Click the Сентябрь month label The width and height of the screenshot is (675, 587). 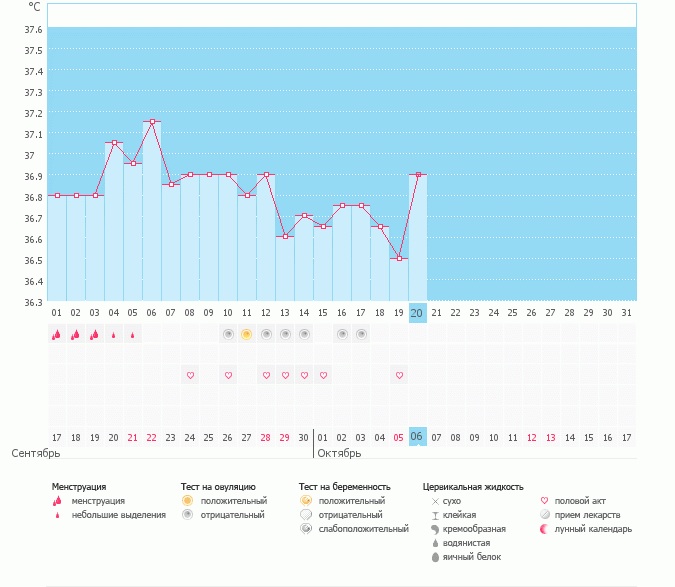pyautogui.click(x=36, y=454)
